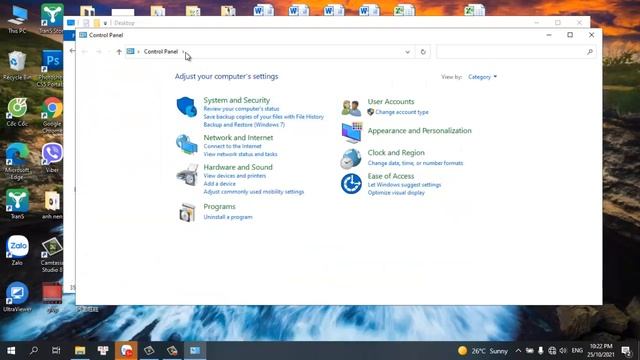640x360 pixels.
Task: Click the Up arrow in Control Panel navigation
Action: 119,52
